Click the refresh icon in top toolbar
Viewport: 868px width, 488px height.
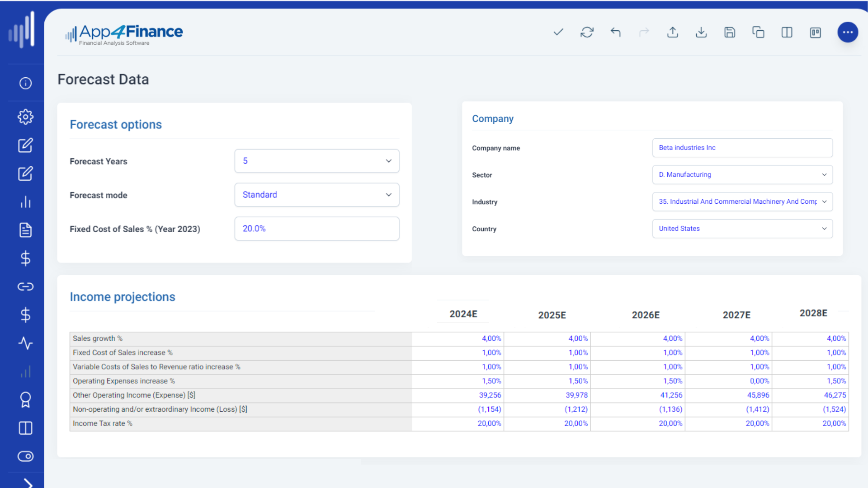(x=587, y=32)
